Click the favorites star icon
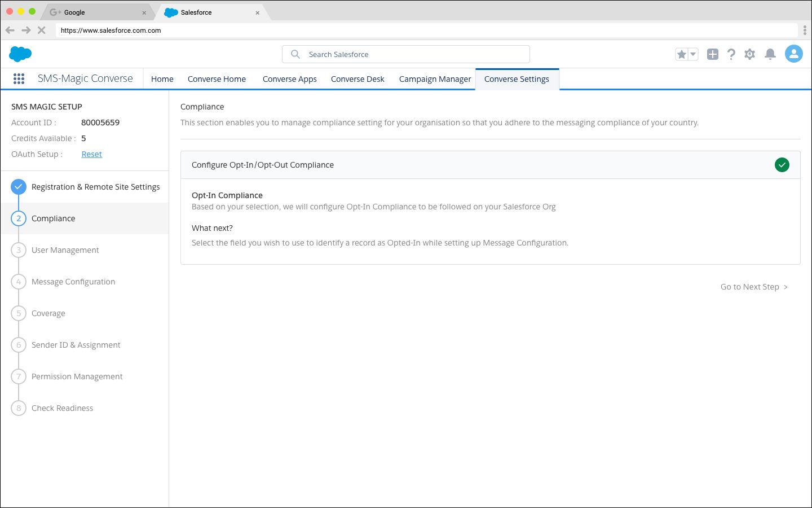Image resolution: width=812 pixels, height=508 pixels. pos(682,54)
